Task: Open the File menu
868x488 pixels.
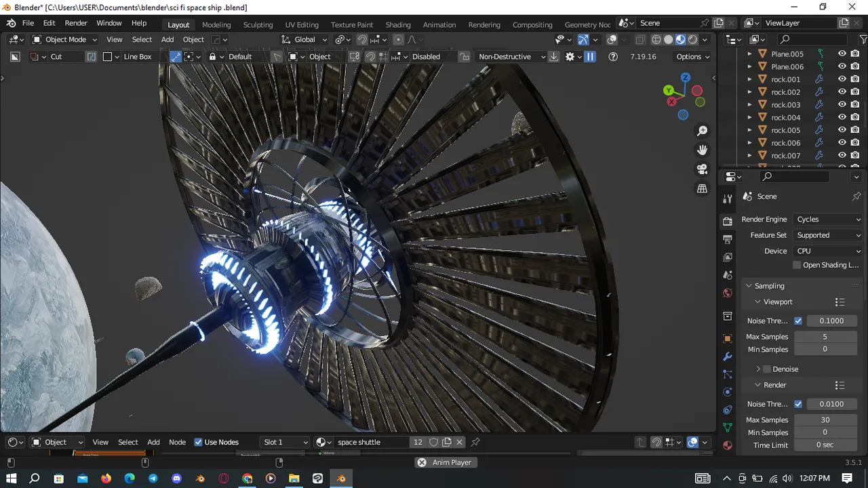Action: pyautogui.click(x=28, y=23)
